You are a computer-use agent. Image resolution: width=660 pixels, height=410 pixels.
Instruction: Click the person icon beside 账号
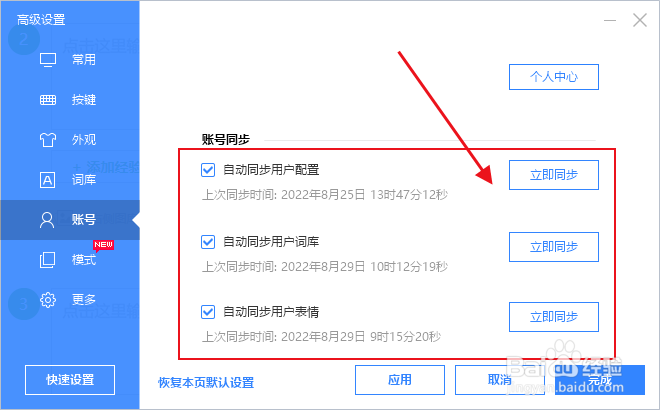[47, 220]
